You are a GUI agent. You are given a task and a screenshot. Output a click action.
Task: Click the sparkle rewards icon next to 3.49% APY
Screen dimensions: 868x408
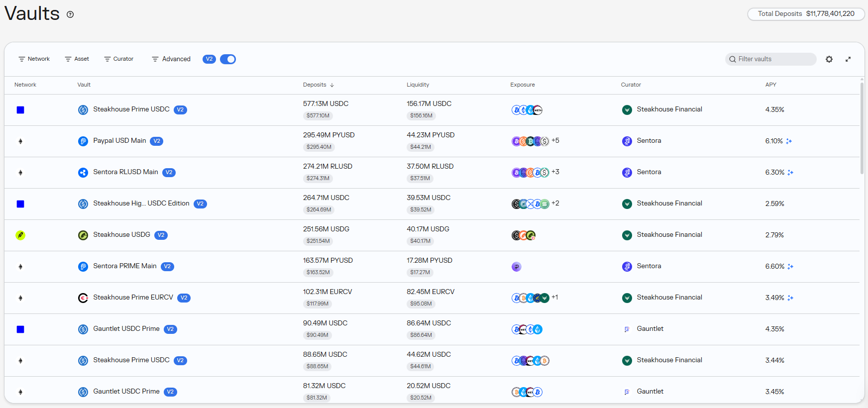pos(790,298)
